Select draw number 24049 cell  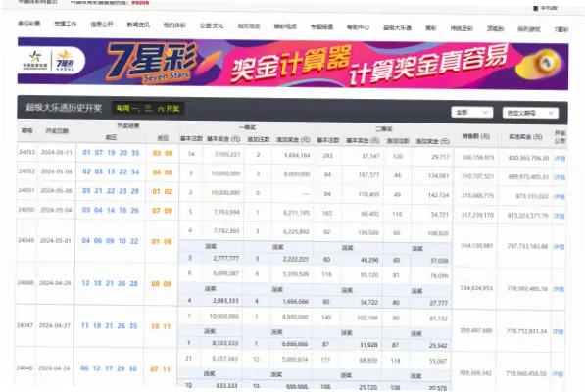(x=26, y=240)
